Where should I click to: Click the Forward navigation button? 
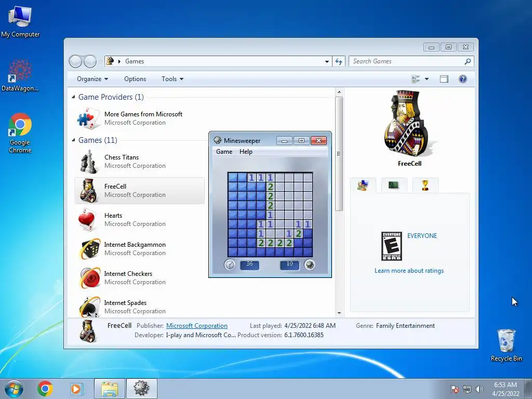pyautogui.click(x=90, y=61)
